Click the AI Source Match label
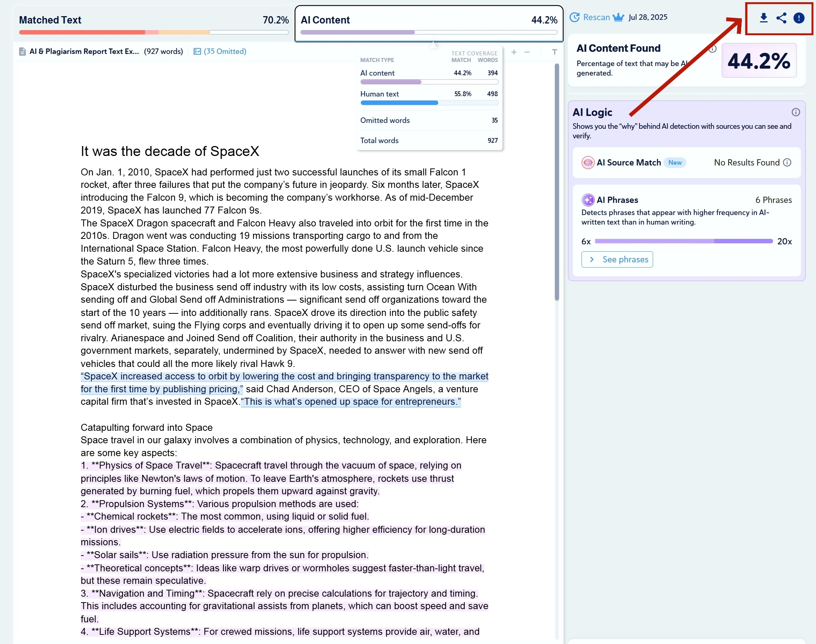 click(x=629, y=163)
